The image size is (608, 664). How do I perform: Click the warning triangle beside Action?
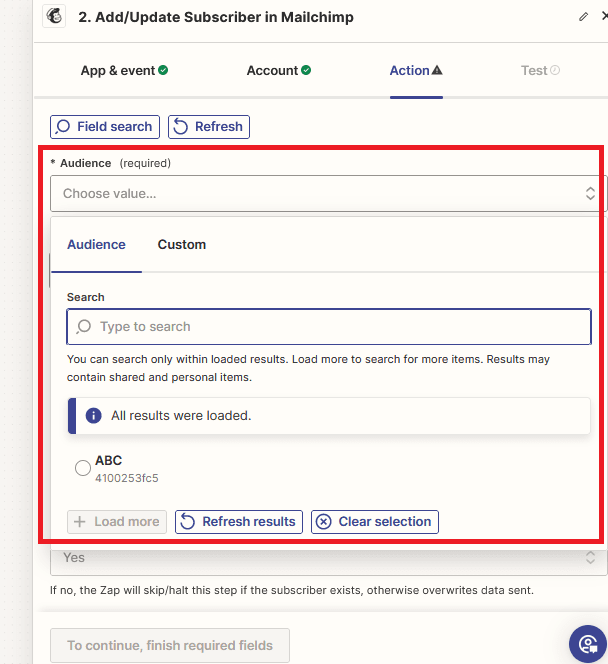(x=437, y=70)
